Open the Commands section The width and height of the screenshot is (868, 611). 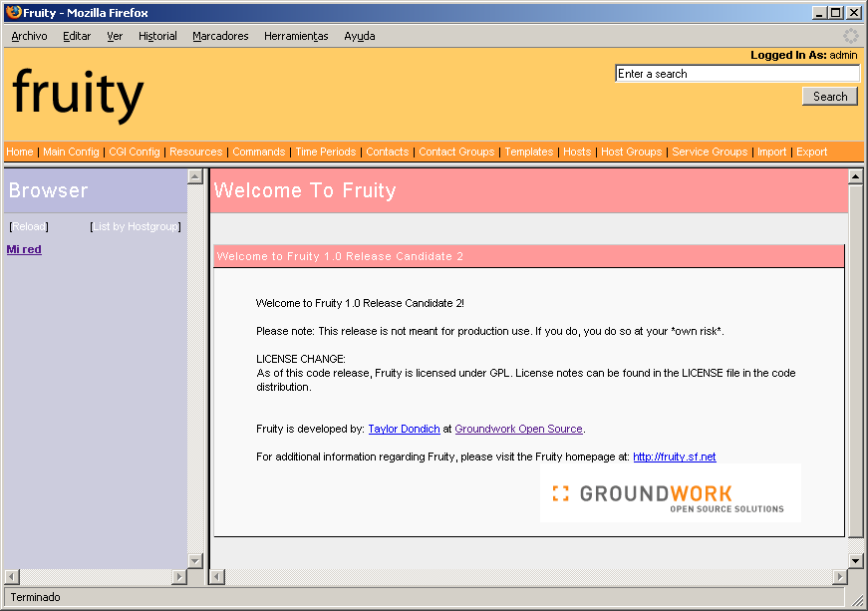(258, 152)
